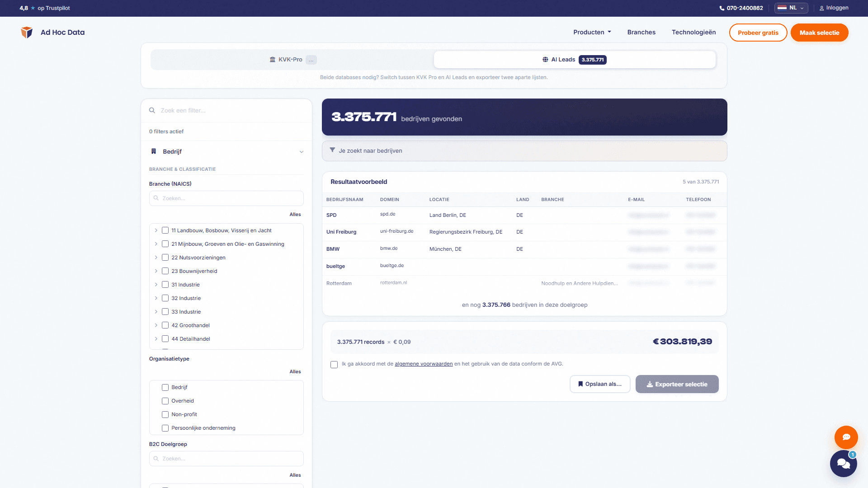Click the Maak selectie button

[x=819, y=33]
